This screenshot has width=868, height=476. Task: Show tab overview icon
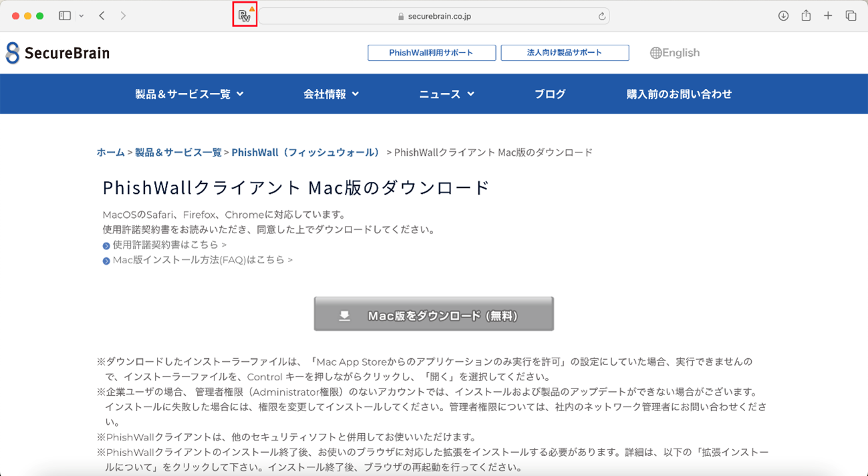coord(851,15)
